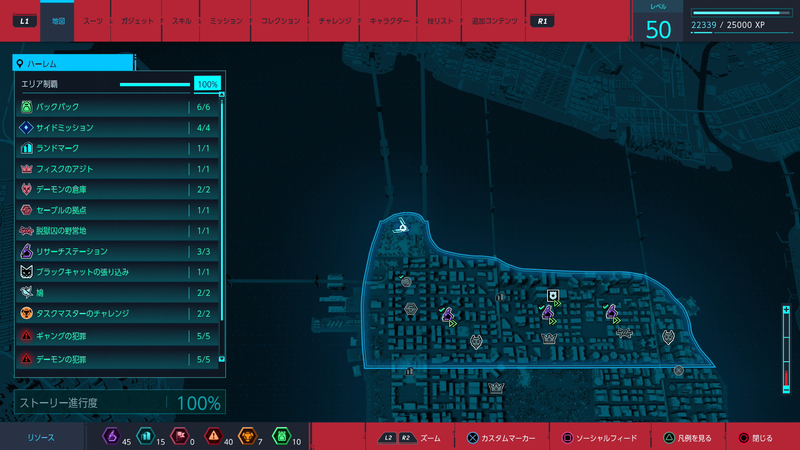Click the left demon warehouse mask marker

[476, 341]
